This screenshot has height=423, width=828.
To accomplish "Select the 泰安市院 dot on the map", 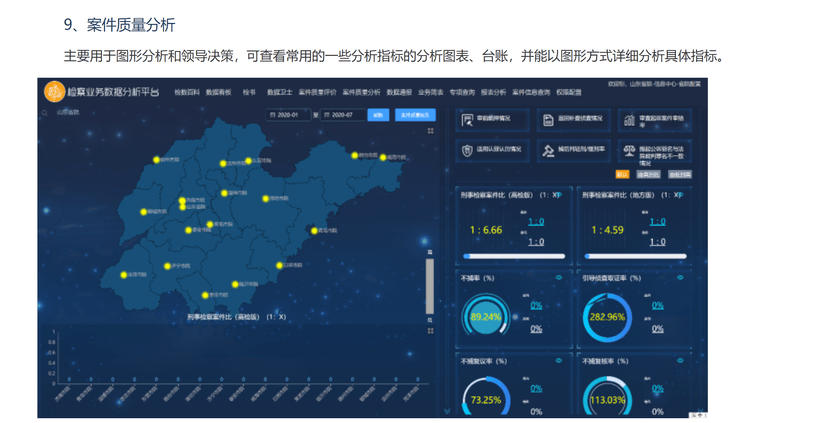I will point(189,230).
